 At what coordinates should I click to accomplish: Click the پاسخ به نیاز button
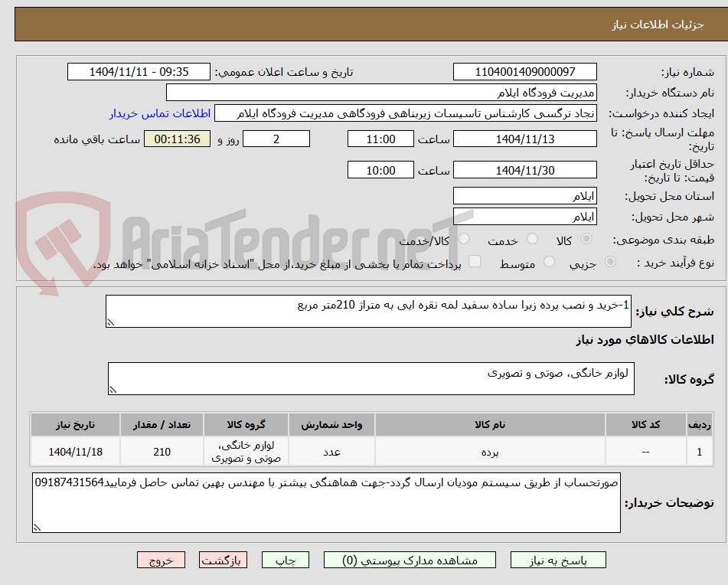pos(558,560)
